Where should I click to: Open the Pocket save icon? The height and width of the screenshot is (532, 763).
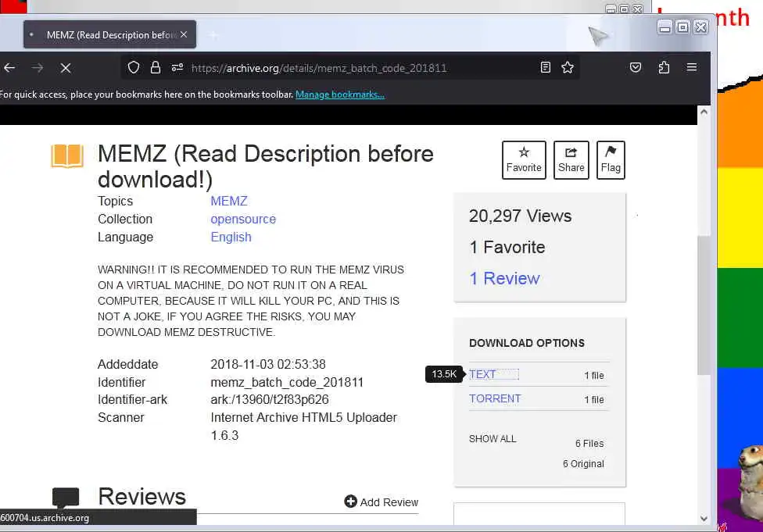(636, 68)
